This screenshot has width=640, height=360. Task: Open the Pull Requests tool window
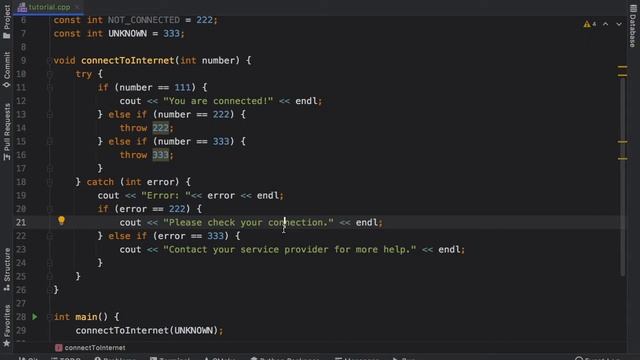pyautogui.click(x=7, y=132)
